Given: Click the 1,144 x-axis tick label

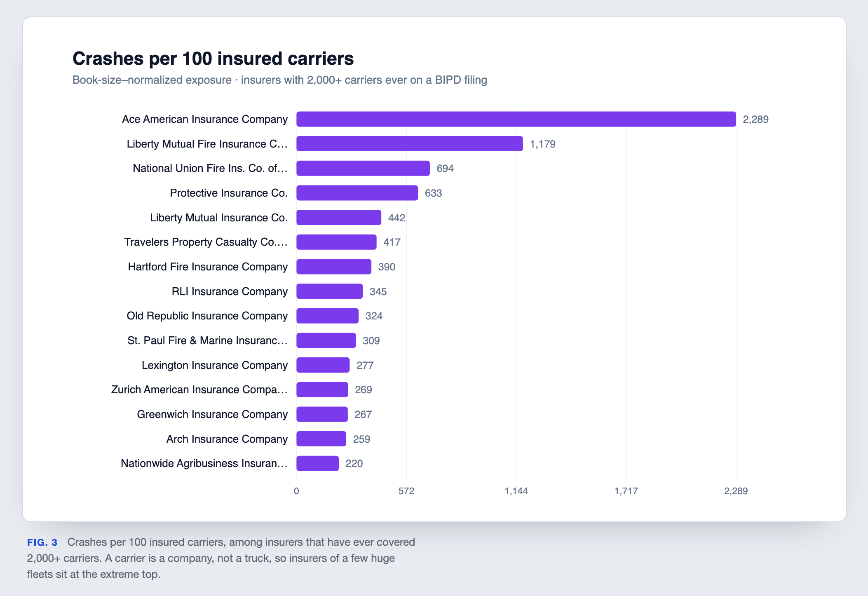Looking at the screenshot, I should coord(516,491).
